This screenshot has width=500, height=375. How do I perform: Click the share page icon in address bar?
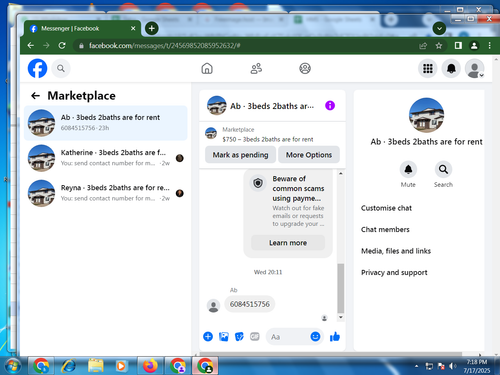click(x=423, y=46)
